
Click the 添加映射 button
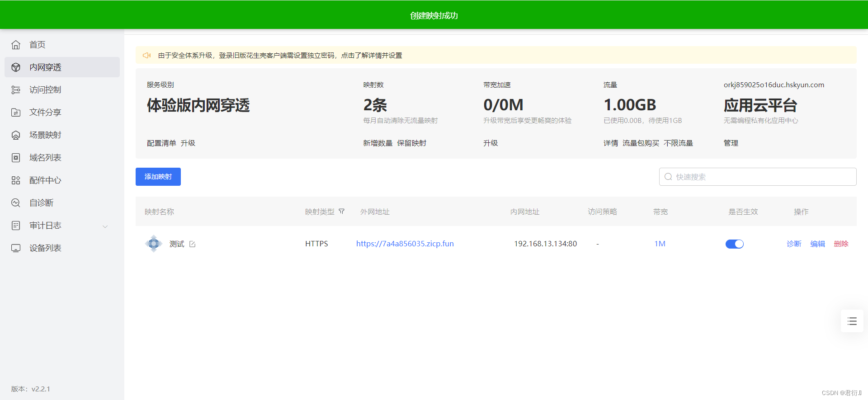pos(158,177)
